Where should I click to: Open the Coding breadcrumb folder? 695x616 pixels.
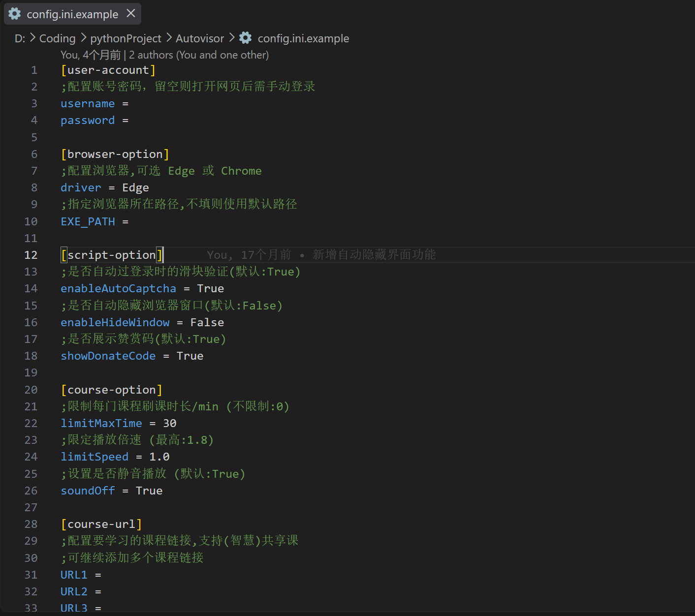tap(58, 38)
